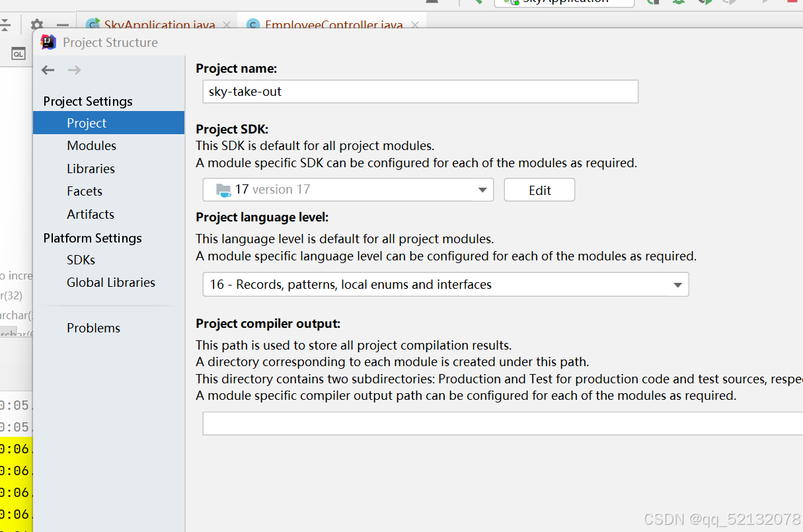Close the EmployeeController.java editor tab

(415, 25)
